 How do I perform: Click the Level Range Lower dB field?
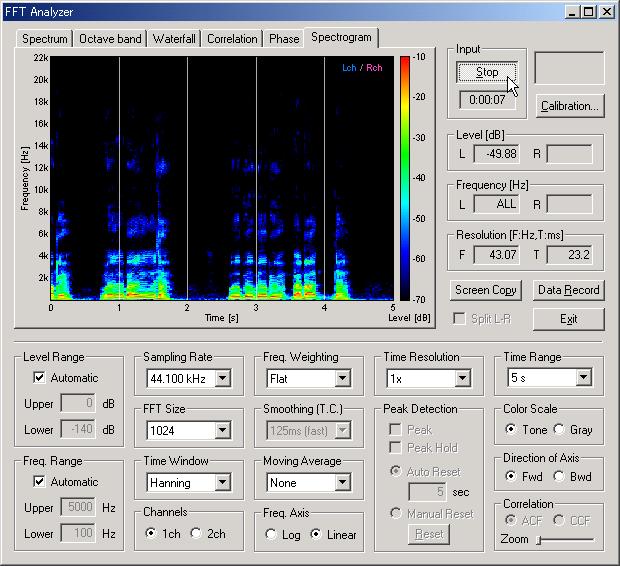(78, 429)
